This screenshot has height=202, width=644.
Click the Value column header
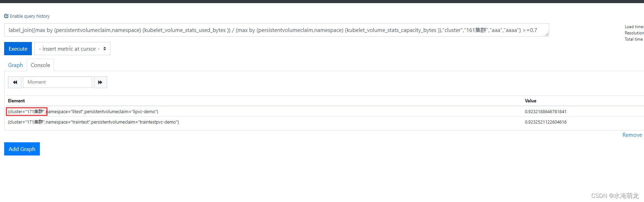(x=530, y=101)
